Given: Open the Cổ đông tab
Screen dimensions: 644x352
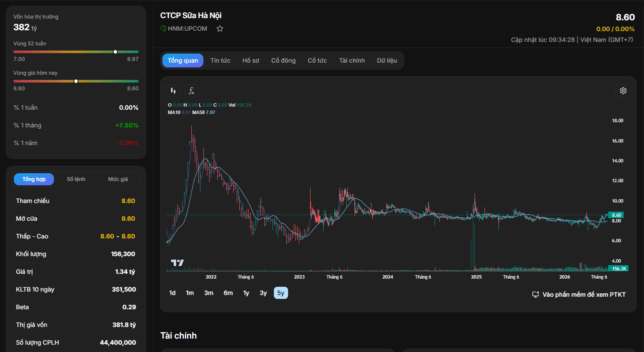Looking at the screenshot, I should click(x=283, y=60).
